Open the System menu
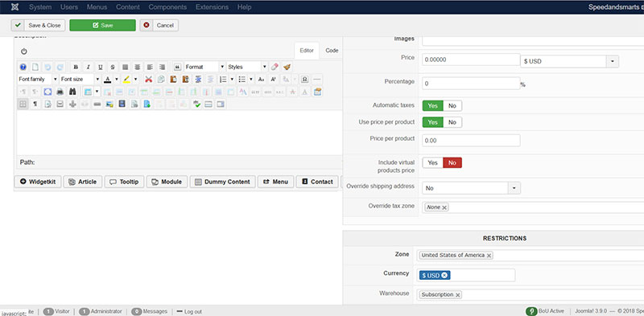The image size is (644, 316). (41, 7)
